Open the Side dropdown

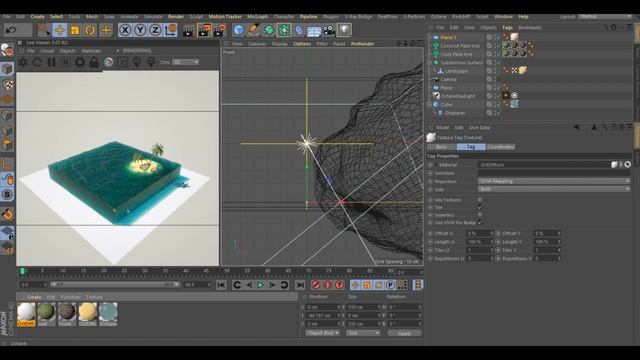554,189
